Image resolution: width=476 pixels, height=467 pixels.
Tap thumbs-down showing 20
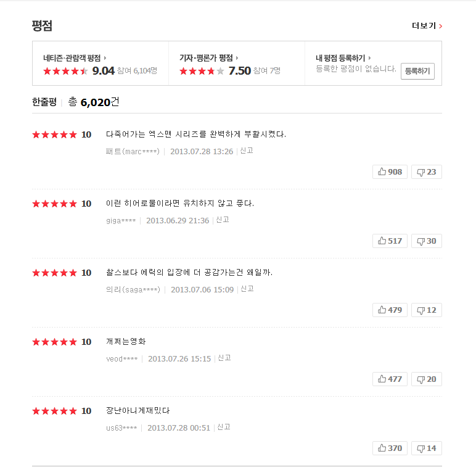(x=426, y=379)
